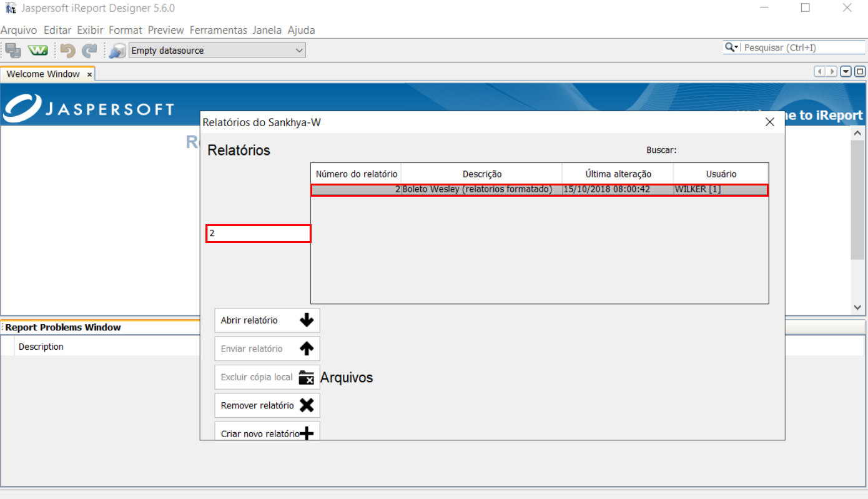Click the Redo arrow icon
Viewport: 868px width, 499px height.
click(90, 51)
